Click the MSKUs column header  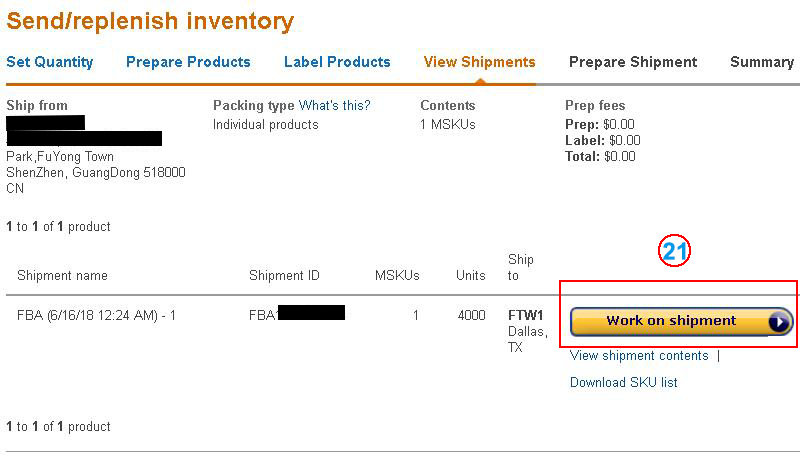(x=397, y=275)
